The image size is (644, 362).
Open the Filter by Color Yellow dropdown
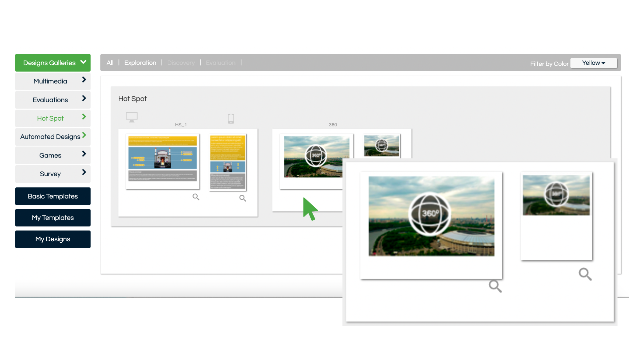tap(593, 63)
